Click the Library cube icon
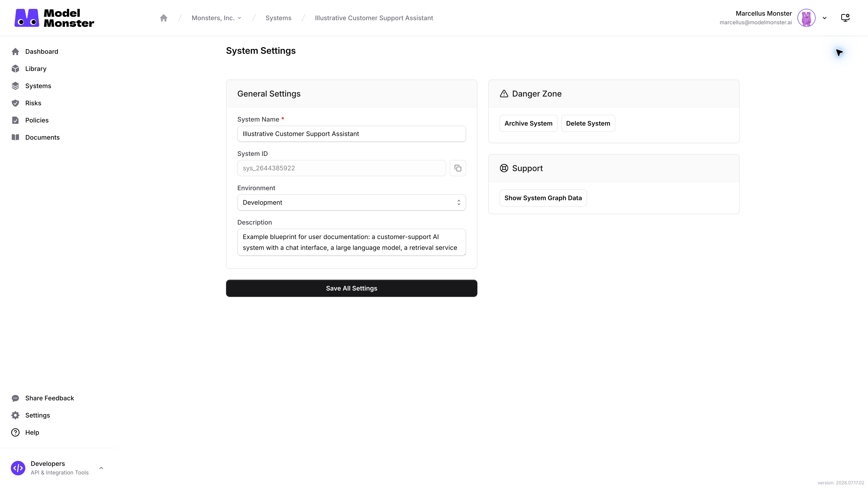 (15, 69)
